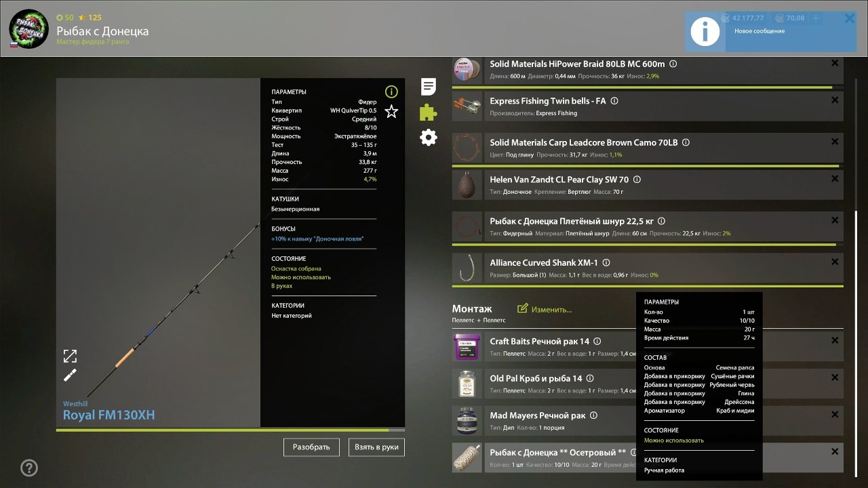Show info for Solid Materials HiPower Braid

(673, 64)
